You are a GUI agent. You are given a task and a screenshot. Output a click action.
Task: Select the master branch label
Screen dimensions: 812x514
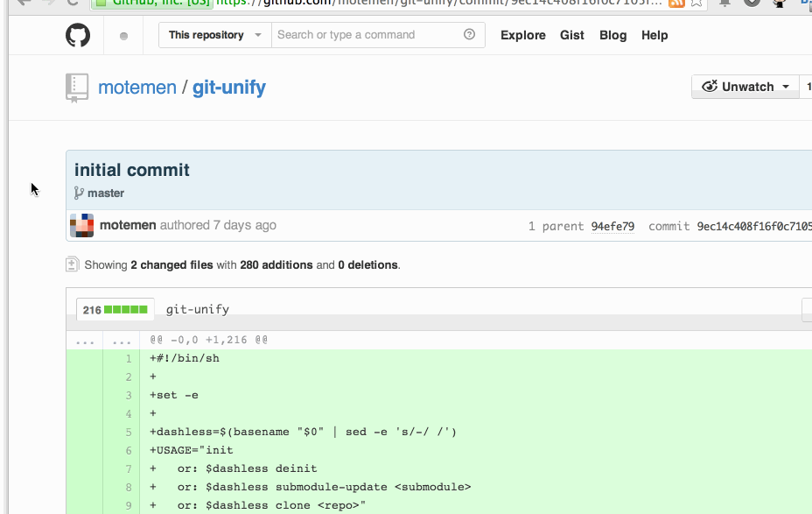click(106, 193)
